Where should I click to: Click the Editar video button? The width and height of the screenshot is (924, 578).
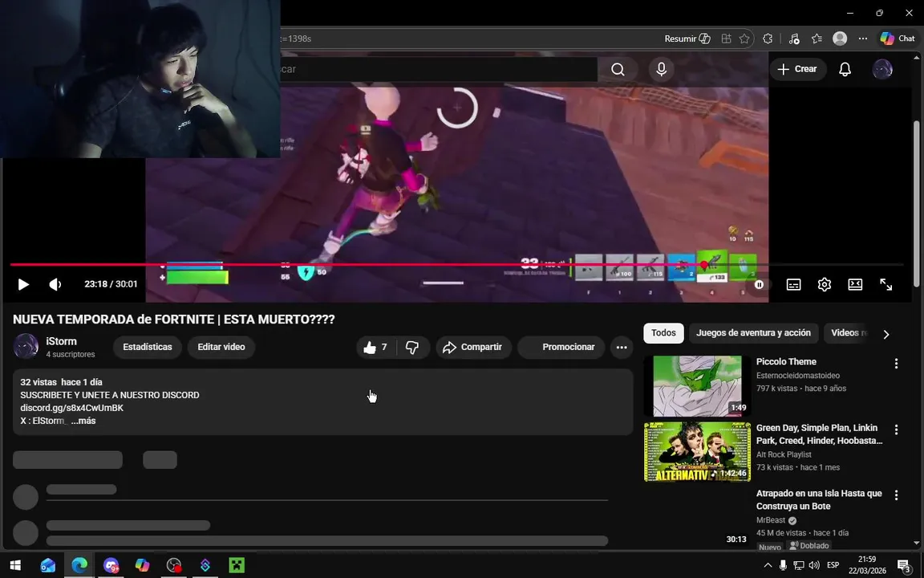pos(221,347)
